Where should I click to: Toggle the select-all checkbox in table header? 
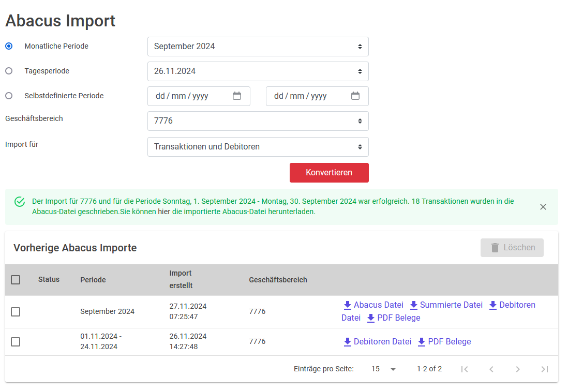(x=16, y=280)
